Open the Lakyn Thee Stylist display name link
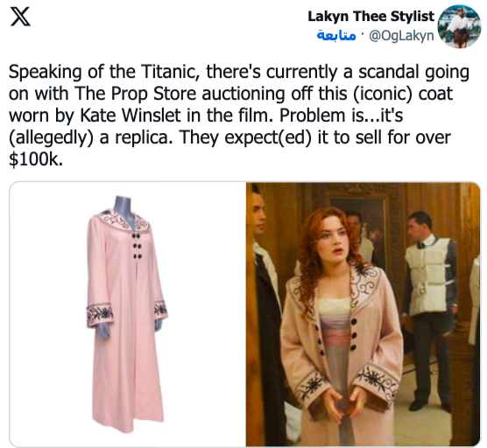487x448 pixels. point(371,16)
